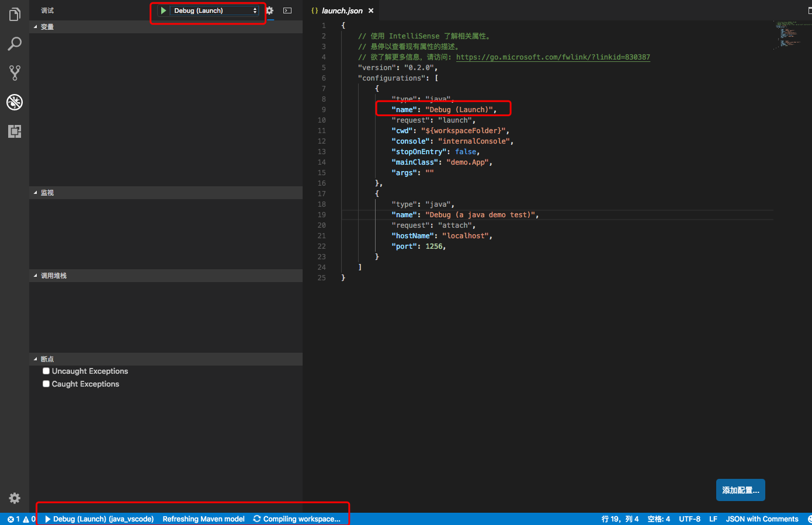The height and width of the screenshot is (525, 812).
Task: Click the "args" key on line 15
Action: pyautogui.click(x=404, y=173)
